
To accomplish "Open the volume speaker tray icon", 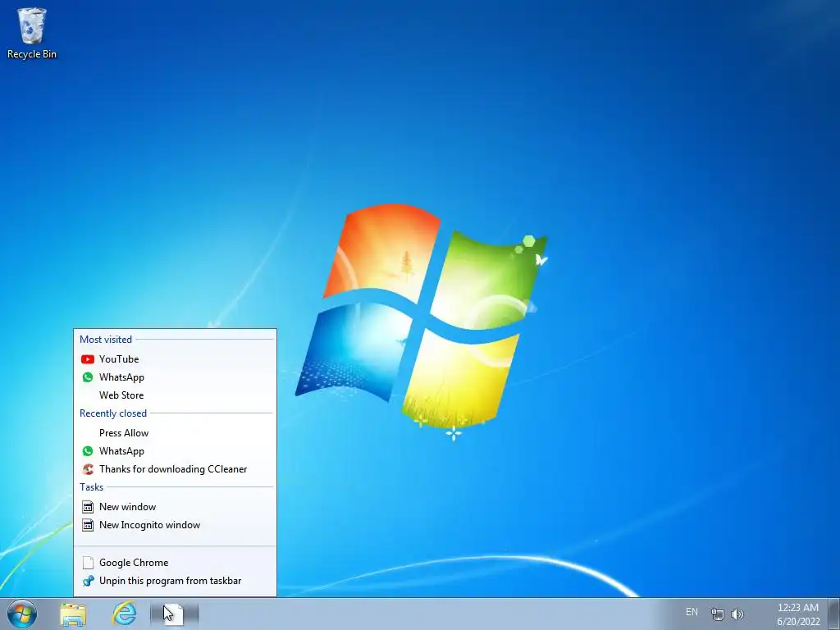I will pyautogui.click(x=737, y=614).
